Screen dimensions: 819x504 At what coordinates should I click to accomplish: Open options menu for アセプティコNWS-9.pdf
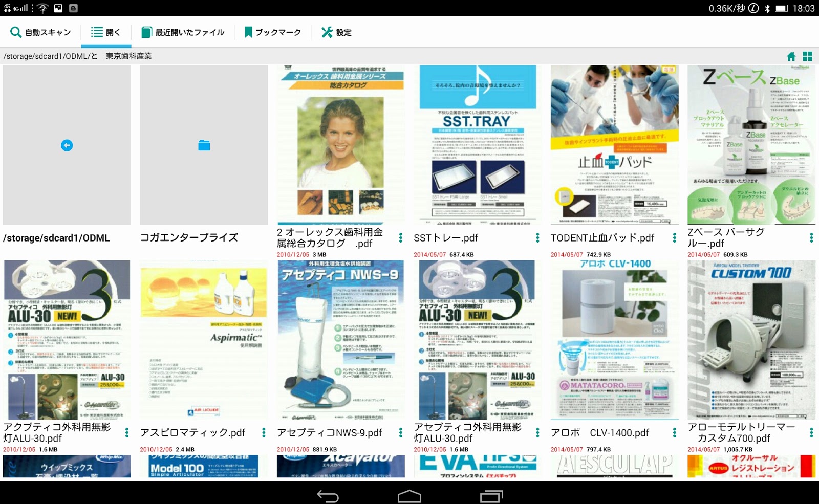(401, 433)
